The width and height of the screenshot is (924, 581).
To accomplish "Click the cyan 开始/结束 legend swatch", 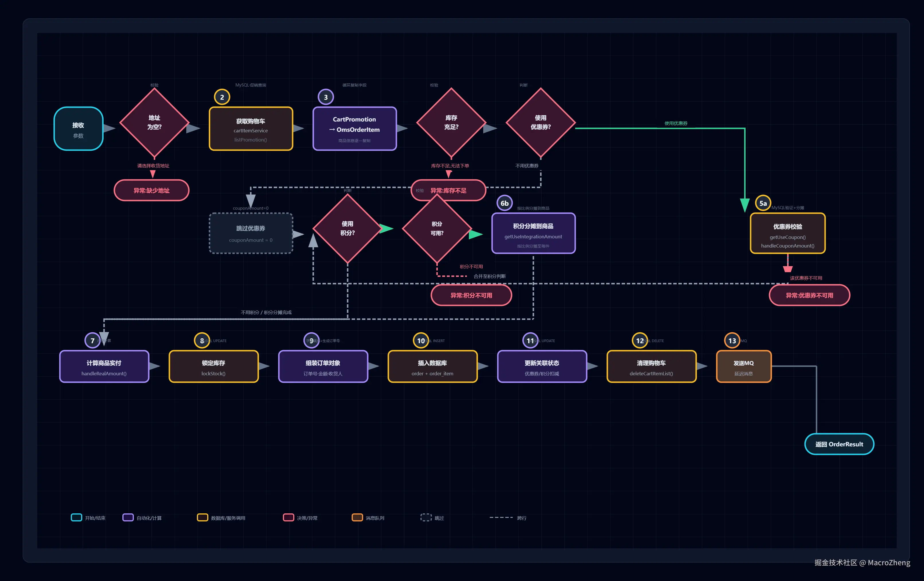I will (76, 517).
